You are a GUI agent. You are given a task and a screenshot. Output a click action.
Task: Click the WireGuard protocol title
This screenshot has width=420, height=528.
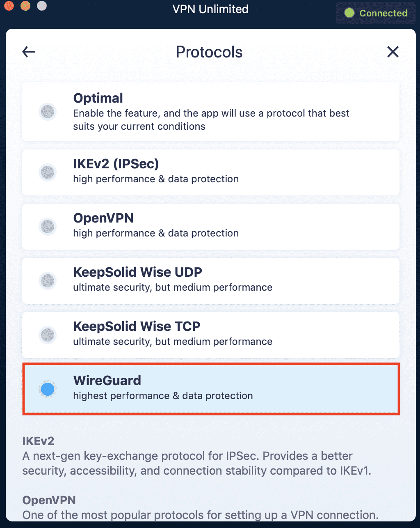tap(107, 381)
